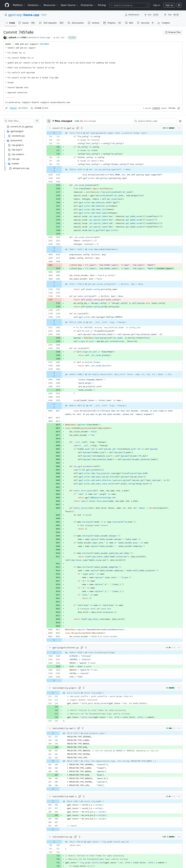The height and width of the screenshot is (868, 186).
Task: Open the Wiki tab
Action: [x=129, y=23]
